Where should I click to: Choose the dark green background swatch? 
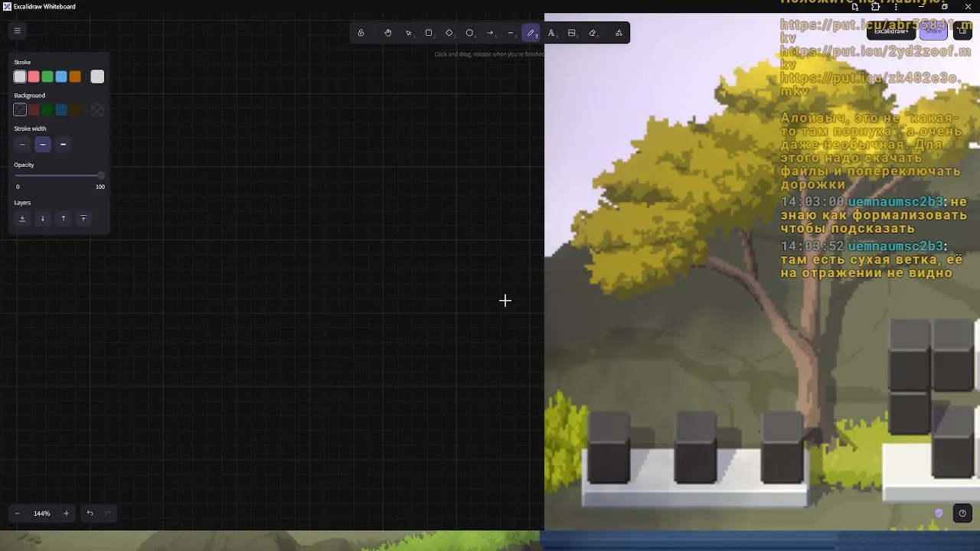(47, 110)
